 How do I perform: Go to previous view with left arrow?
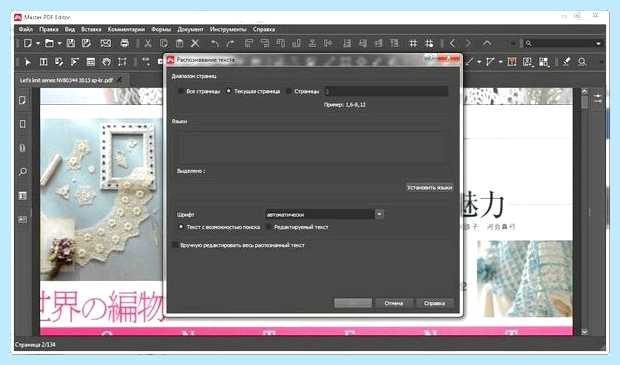[452, 43]
